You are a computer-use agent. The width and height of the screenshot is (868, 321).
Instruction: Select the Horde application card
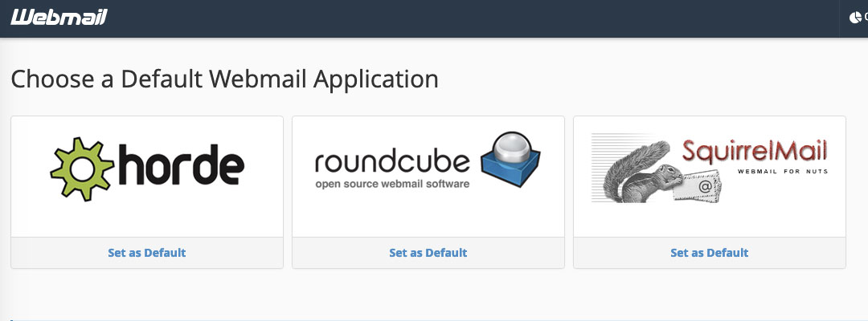(147, 193)
